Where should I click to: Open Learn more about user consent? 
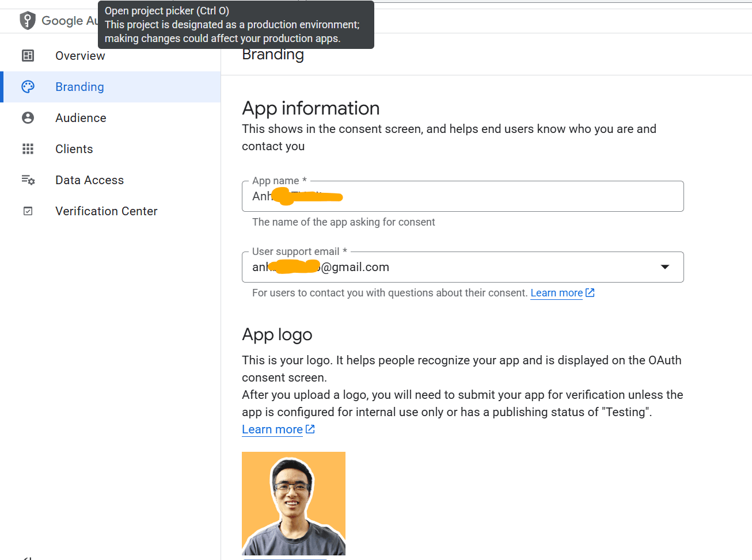click(556, 292)
